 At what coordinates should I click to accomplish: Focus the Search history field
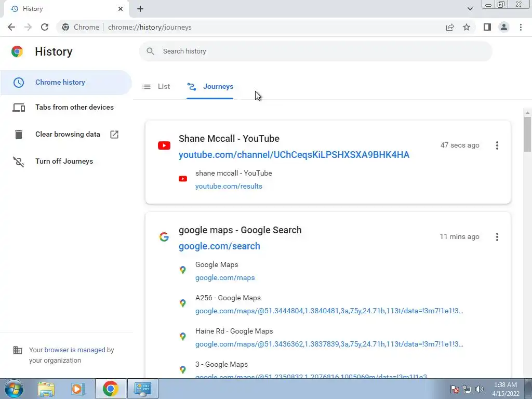tap(315, 51)
